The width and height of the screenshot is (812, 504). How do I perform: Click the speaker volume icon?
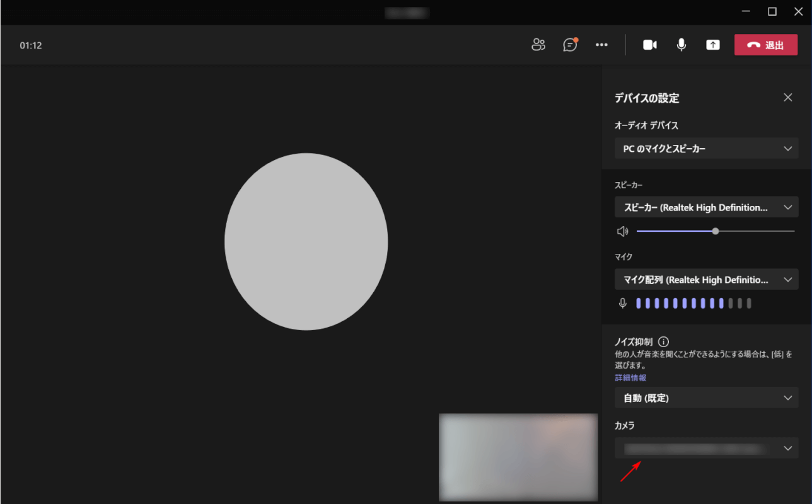coord(623,231)
